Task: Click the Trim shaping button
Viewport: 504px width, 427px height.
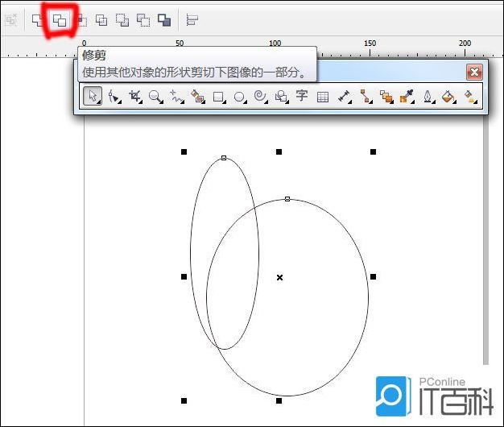Action: [x=60, y=20]
